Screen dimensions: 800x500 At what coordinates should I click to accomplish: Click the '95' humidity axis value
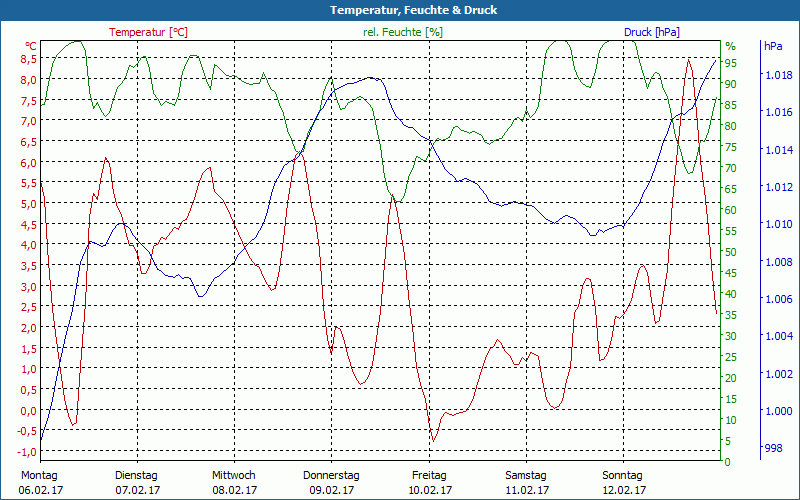point(731,63)
